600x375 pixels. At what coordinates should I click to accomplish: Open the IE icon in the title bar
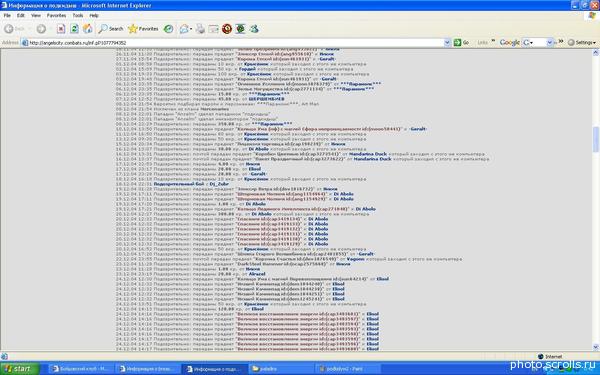click(4, 5)
